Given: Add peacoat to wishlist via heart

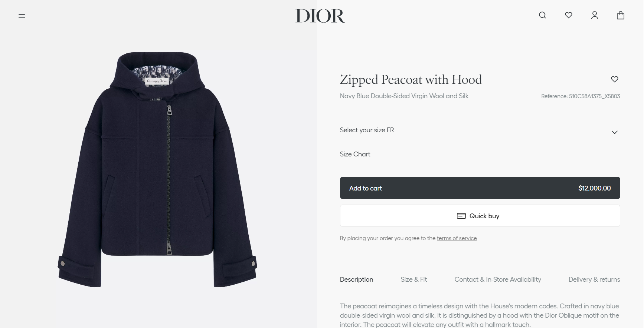Looking at the screenshot, I should point(615,79).
